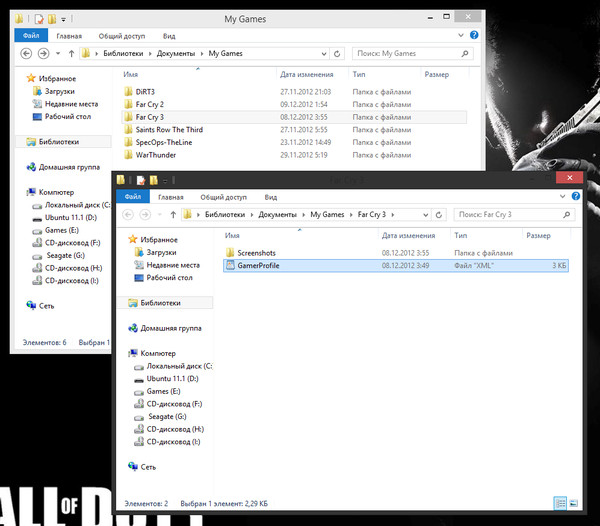Click search magnifier icon in Far Cry 3 window
This screenshot has width=600, height=526.
pyautogui.click(x=567, y=215)
